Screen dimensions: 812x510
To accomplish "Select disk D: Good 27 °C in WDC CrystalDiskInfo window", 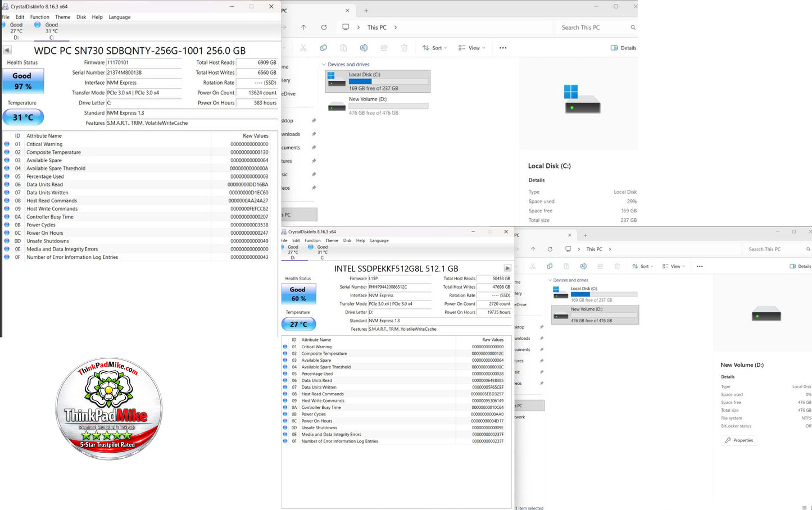I will click(x=16, y=31).
